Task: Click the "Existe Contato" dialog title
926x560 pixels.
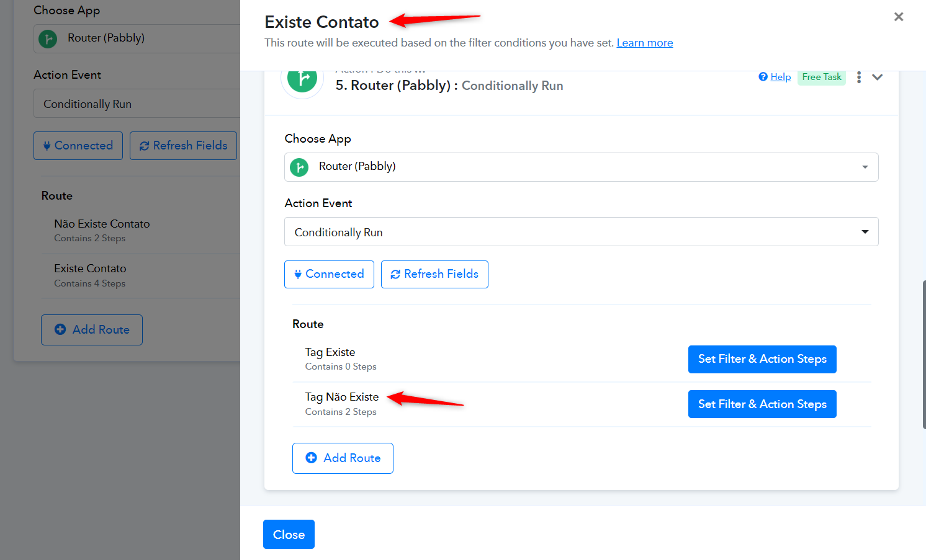Action: tap(321, 22)
